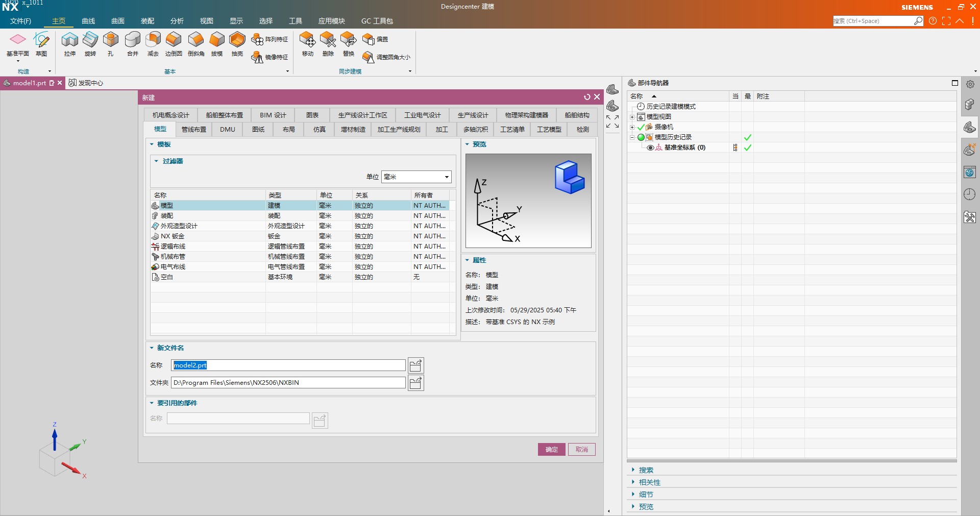Open the history clock tab in sidebar
The height and width of the screenshot is (516, 980).
pyautogui.click(x=970, y=194)
